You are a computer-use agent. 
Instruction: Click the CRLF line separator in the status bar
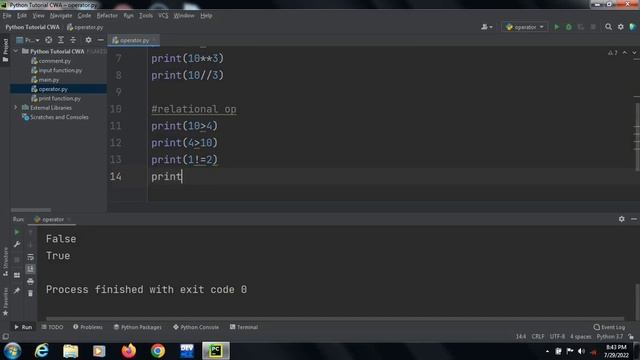tap(538, 337)
